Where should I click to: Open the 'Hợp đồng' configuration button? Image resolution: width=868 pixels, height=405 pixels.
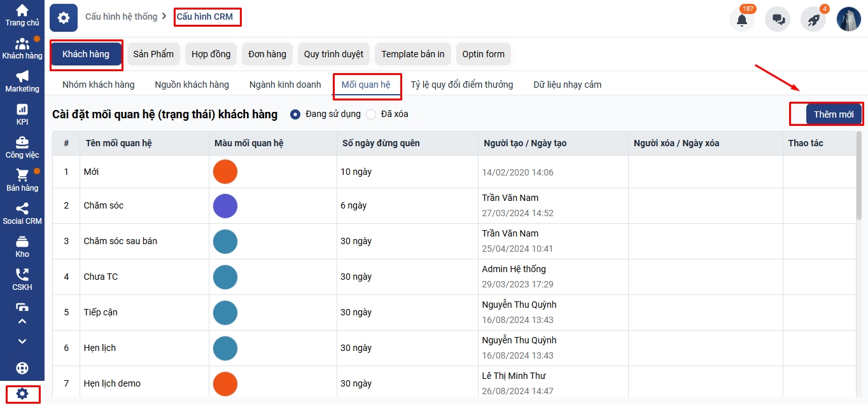coord(211,54)
